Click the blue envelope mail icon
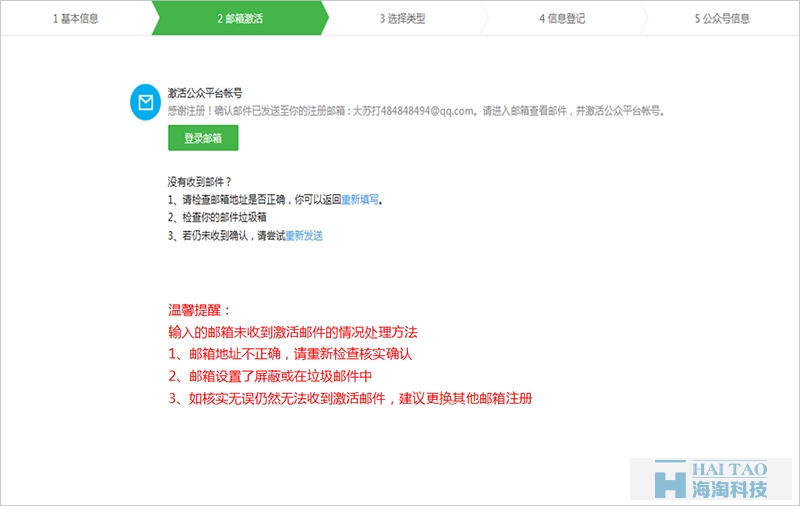 point(147,102)
